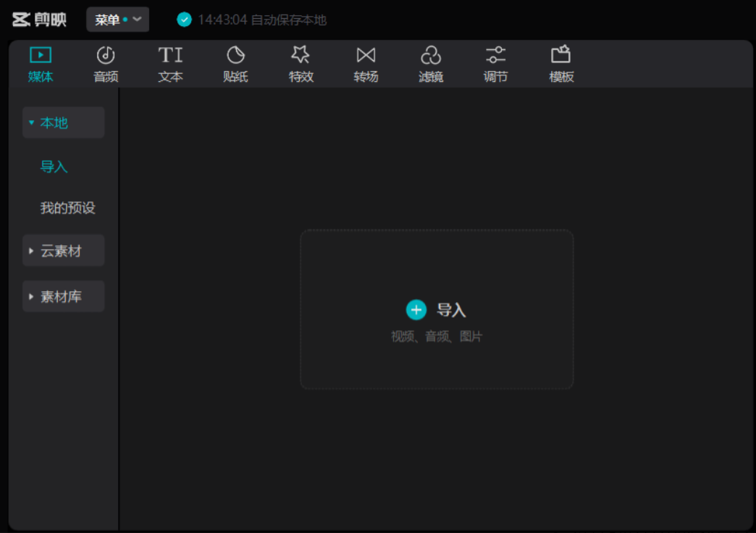This screenshot has height=533, width=756.
Task: Open the 调节 adjustment tab icon
Action: click(495, 55)
